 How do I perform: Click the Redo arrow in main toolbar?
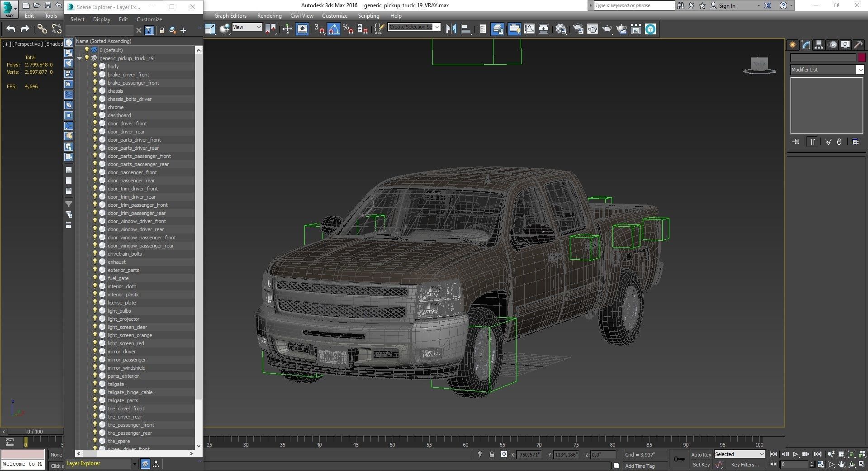(25, 29)
